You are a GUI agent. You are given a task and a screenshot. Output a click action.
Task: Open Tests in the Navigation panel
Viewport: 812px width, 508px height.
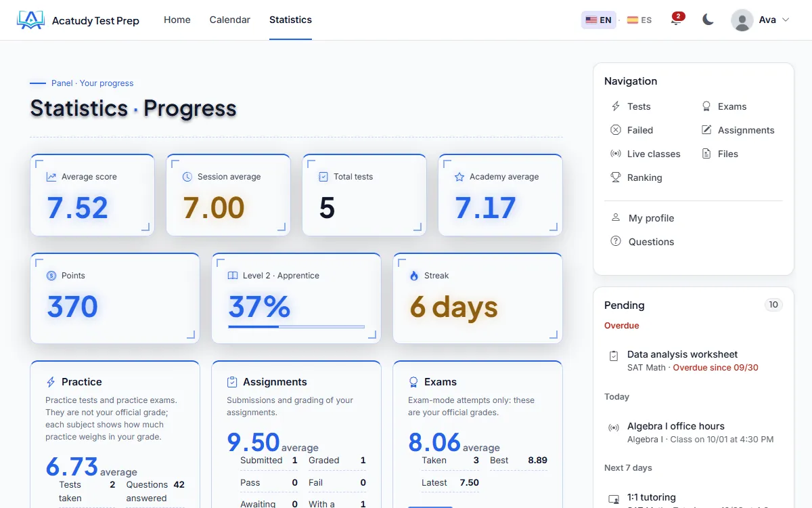coord(630,106)
